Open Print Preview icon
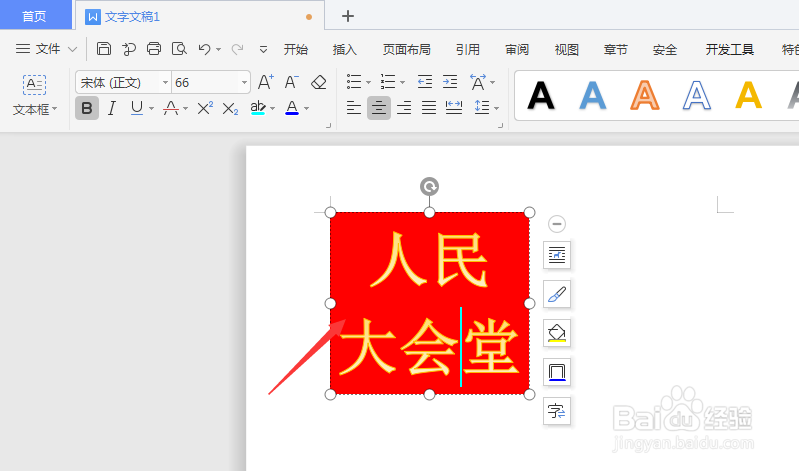Viewport: 799px width, 471px height. pyautogui.click(x=179, y=49)
